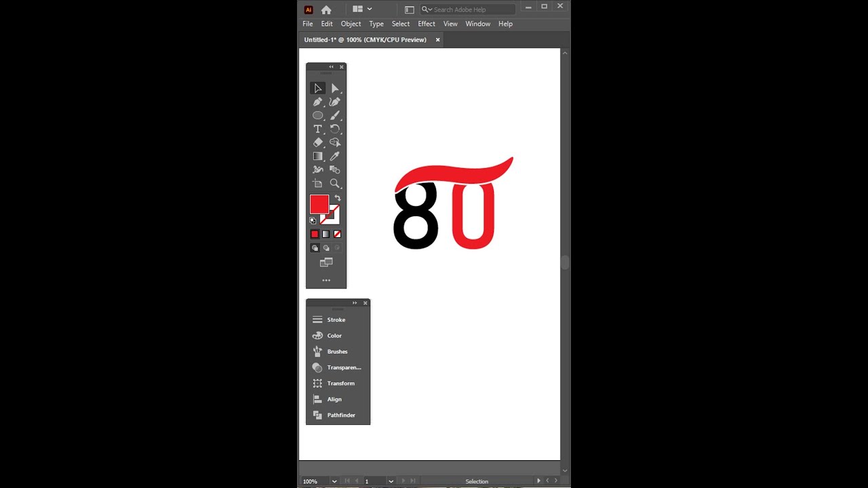Click the Search Adobe Help field
The image size is (868, 488).
click(x=468, y=9)
